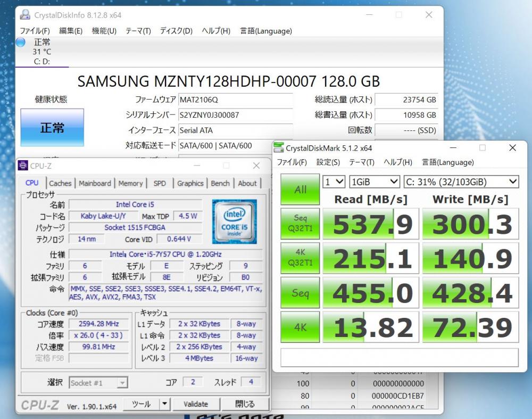Run all benchmarks with the All button
This screenshot has width=532, height=419.
coord(300,189)
